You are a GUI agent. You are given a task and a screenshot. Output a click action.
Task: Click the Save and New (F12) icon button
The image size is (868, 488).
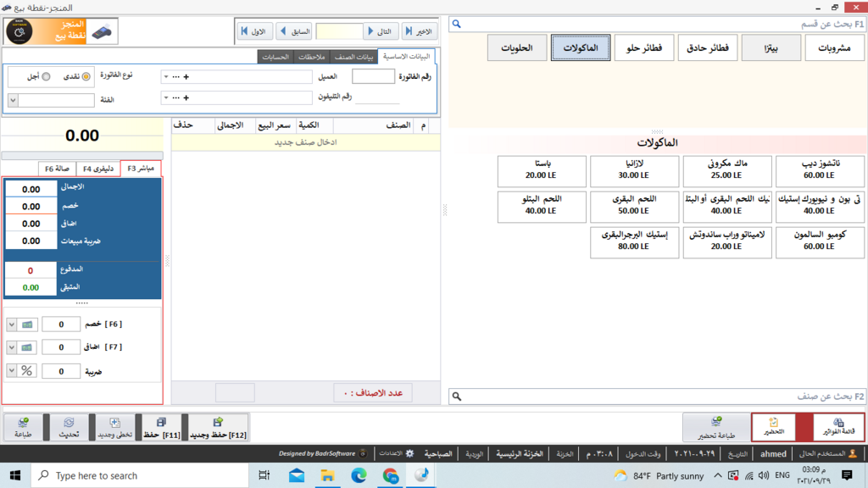[218, 428]
